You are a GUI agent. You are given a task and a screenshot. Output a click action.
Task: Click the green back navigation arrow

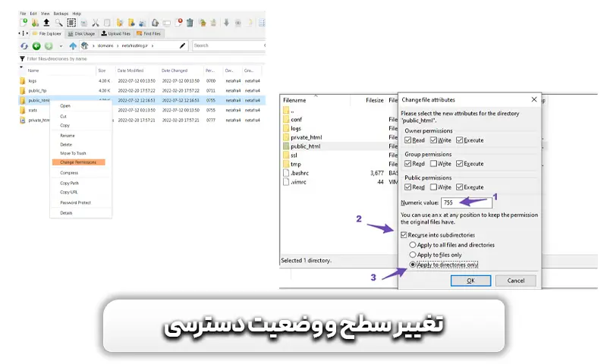(x=36, y=46)
